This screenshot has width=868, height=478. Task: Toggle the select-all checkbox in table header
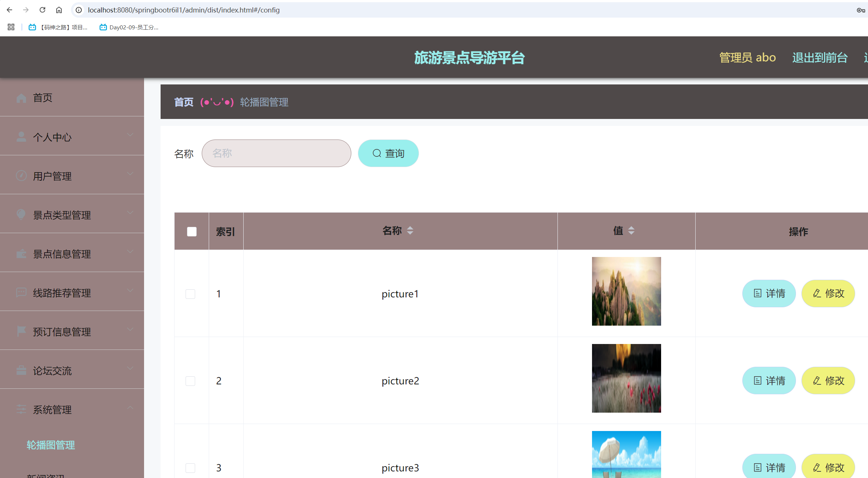191,231
